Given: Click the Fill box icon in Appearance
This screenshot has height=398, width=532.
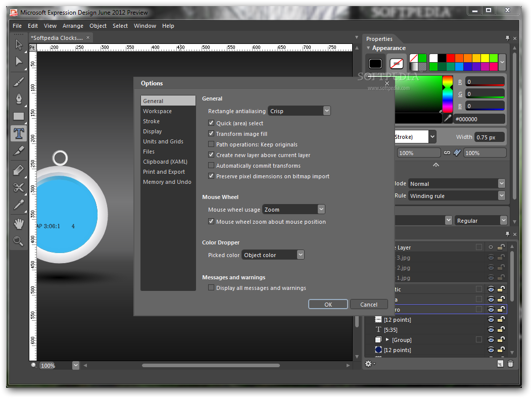Looking at the screenshot, I should click(375, 64).
